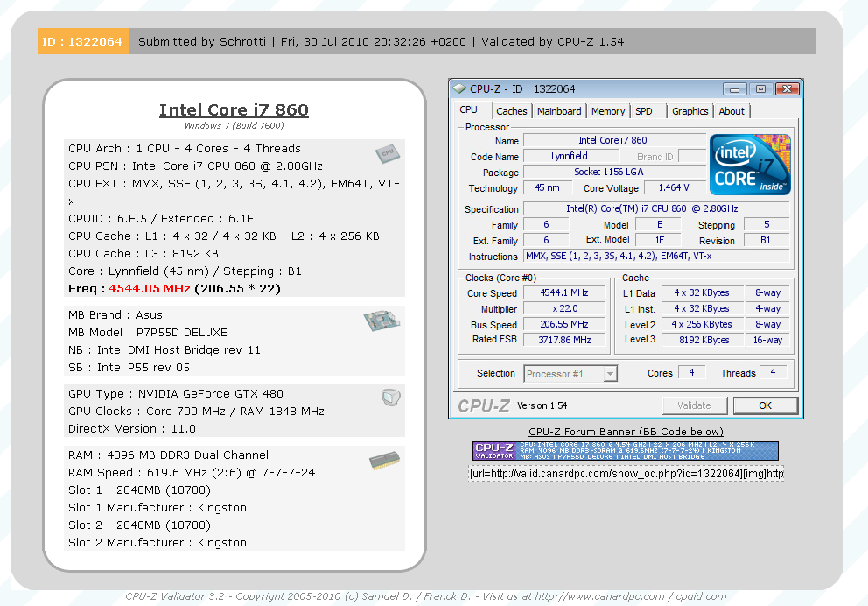The width and height of the screenshot is (868, 606).
Task: Maximize the CPU-Z window
Action: pyautogui.click(x=760, y=89)
